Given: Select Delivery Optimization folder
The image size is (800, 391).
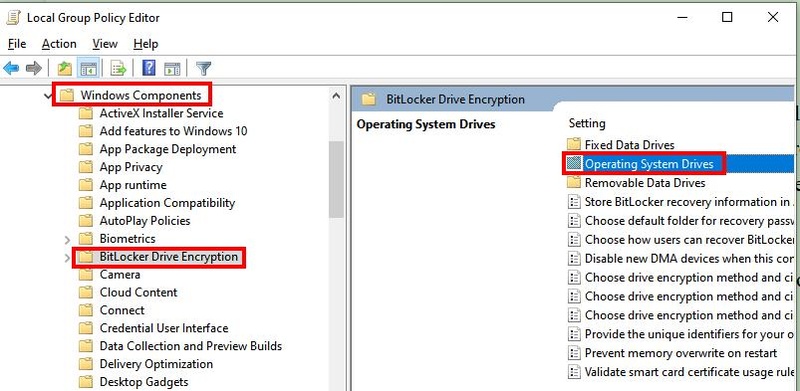Looking at the screenshot, I should pos(156,364).
